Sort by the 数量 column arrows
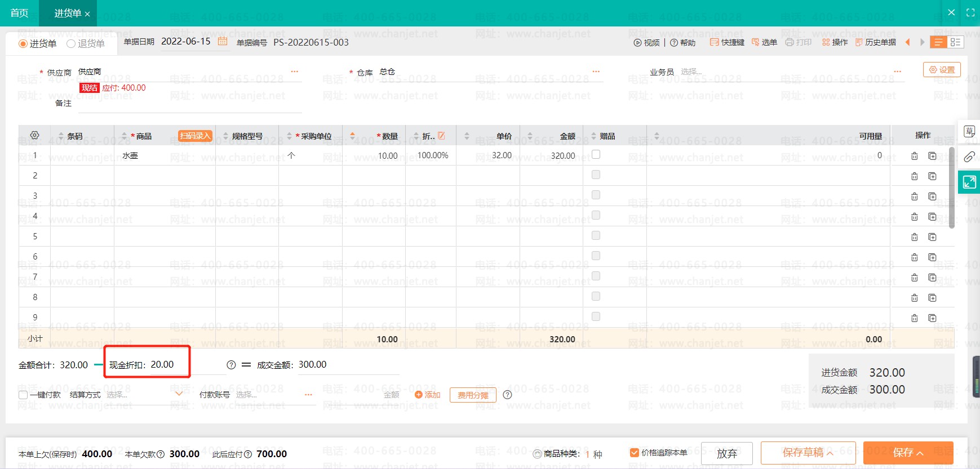Screen dimensions: 980x469 click(x=352, y=136)
